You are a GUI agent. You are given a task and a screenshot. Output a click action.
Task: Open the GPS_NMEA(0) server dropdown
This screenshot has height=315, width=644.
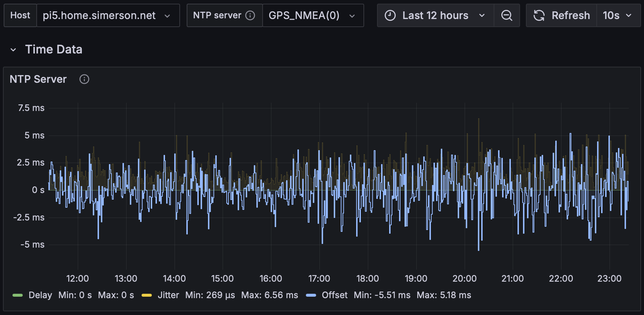click(x=313, y=15)
